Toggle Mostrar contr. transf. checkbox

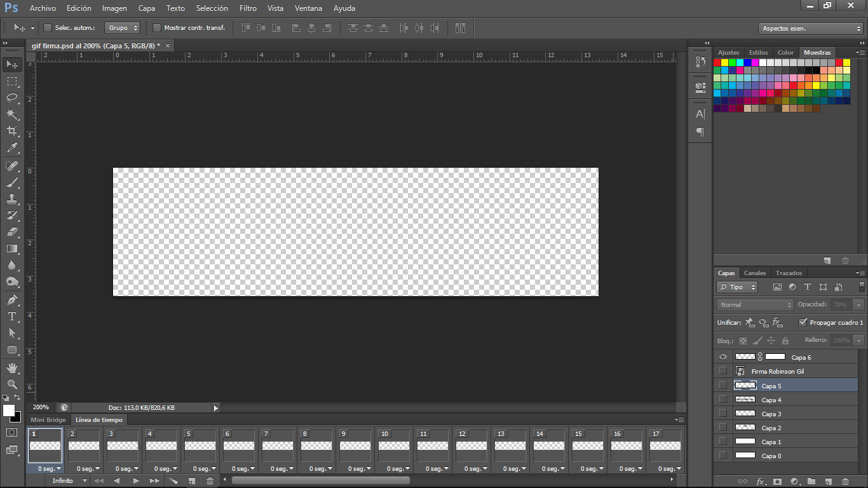(x=157, y=28)
